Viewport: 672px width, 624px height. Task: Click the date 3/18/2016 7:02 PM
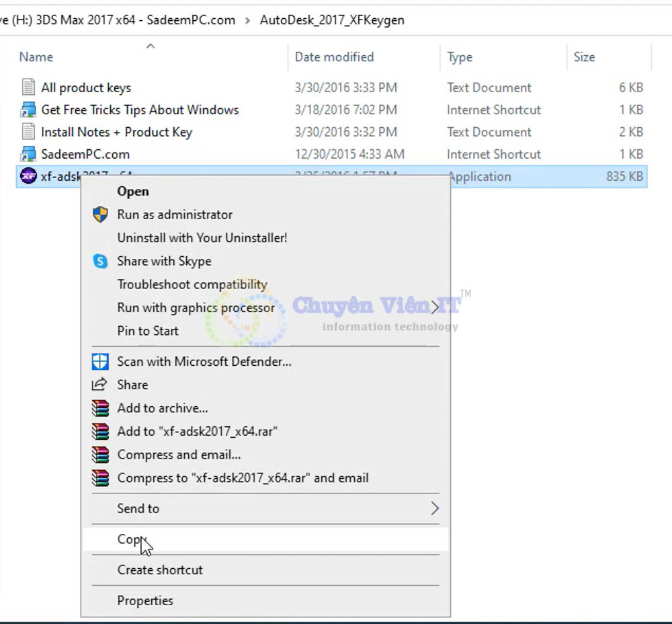(x=346, y=110)
